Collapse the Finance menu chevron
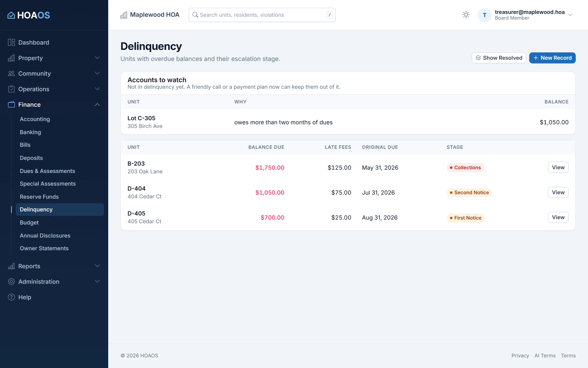588x368 pixels. click(x=97, y=105)
